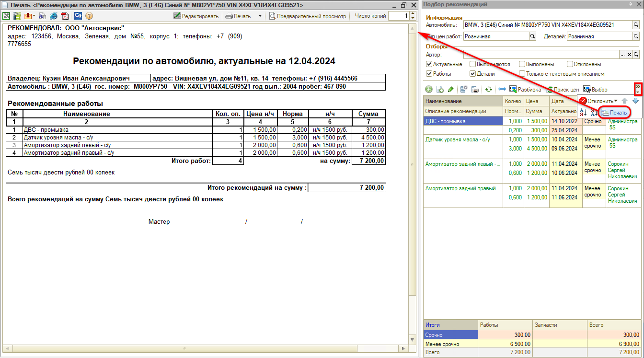Click the blue chat messages icon
The height and width of the screenshot is (358, 644).
click(78, 16)
